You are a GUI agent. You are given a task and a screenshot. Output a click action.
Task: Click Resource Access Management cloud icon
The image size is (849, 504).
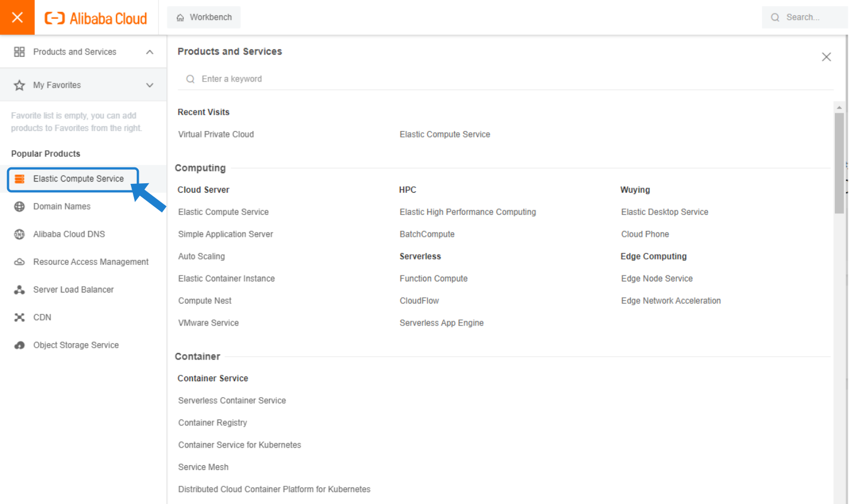[x=19, y=262]
